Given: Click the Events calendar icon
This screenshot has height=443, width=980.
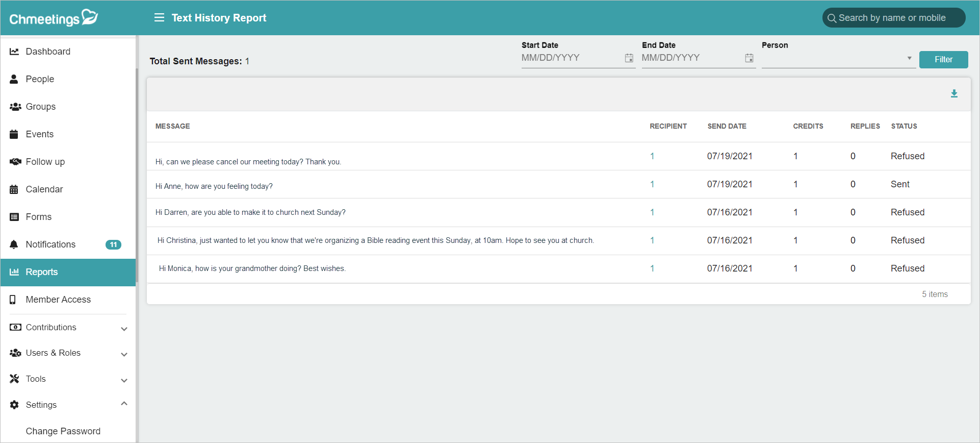Looking at the screenshot, I should 14,134.
